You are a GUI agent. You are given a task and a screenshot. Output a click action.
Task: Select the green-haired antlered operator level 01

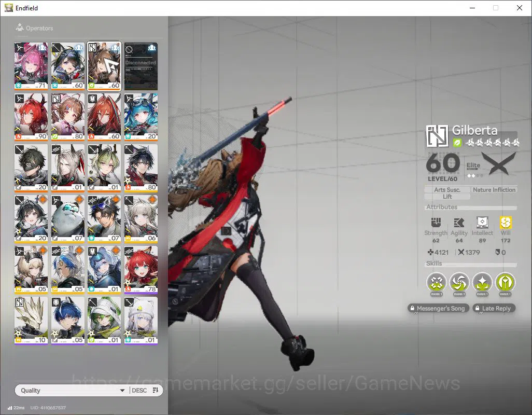[104, 168]
